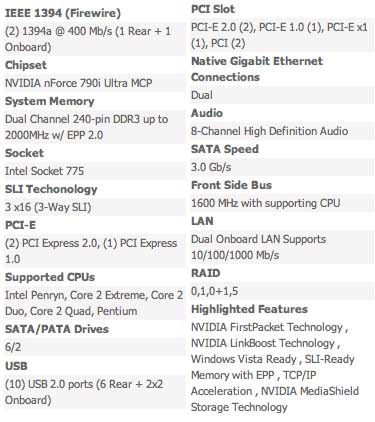Click the SLI Techonology heading
Screen dimensions: 375x422
tap(51, 189)
